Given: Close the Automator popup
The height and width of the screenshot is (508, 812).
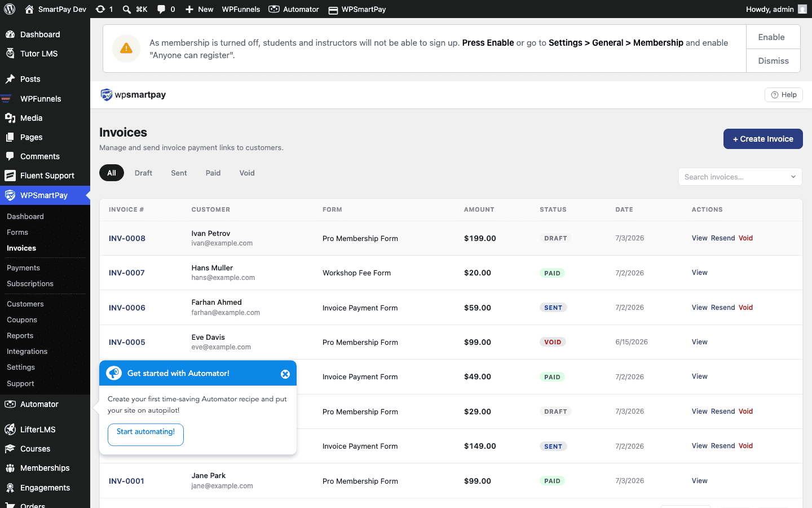Looking at the screenshot, I should point(285,374).
